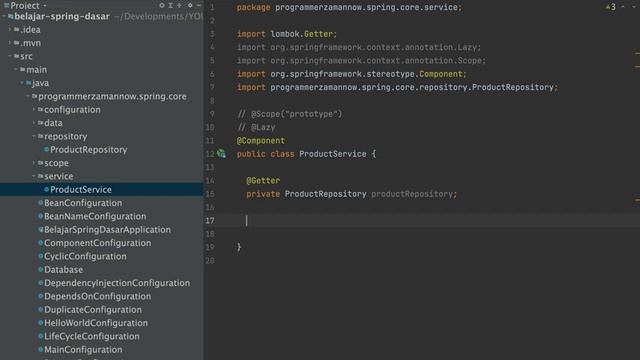The image size is (640, 360).
Task: Select the repository package label
Action: pos(65,136)
